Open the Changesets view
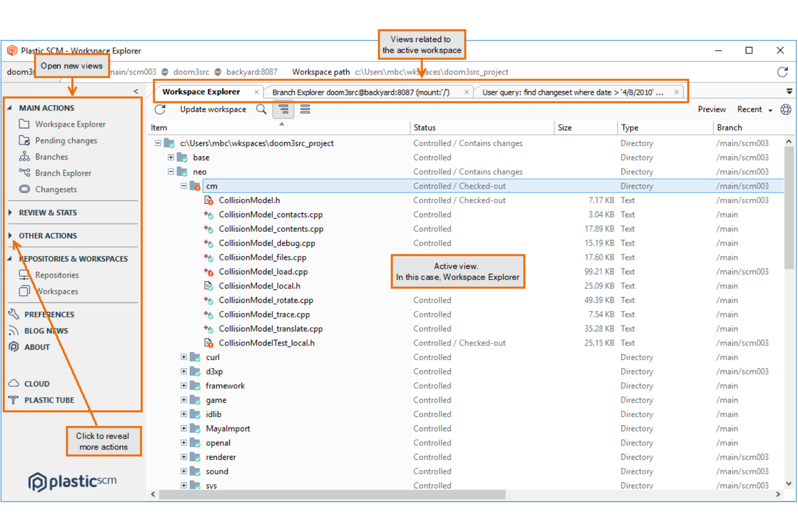This screenshot has width=798, height=532. pyautogui.click(x=56, y=189)
